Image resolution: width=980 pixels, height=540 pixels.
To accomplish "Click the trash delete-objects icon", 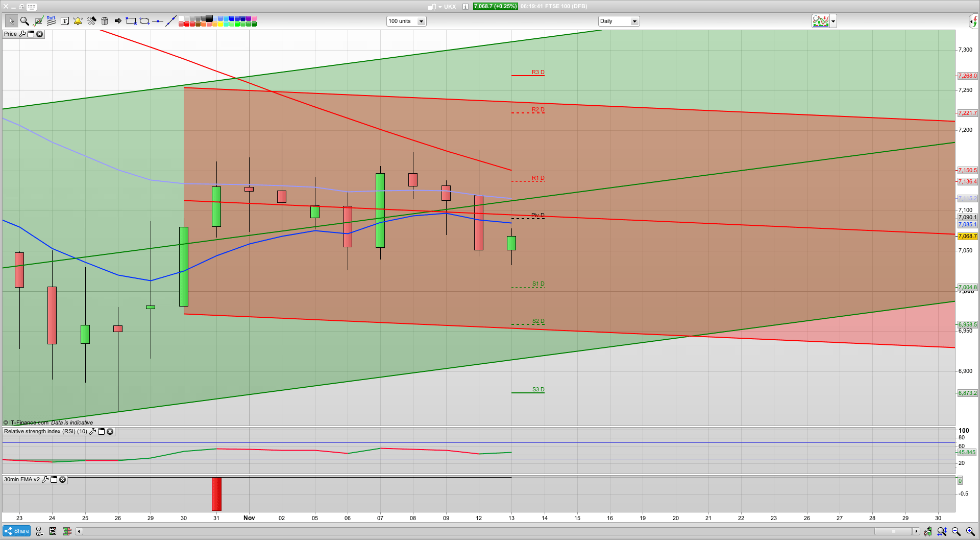I will tap(105, 21).
